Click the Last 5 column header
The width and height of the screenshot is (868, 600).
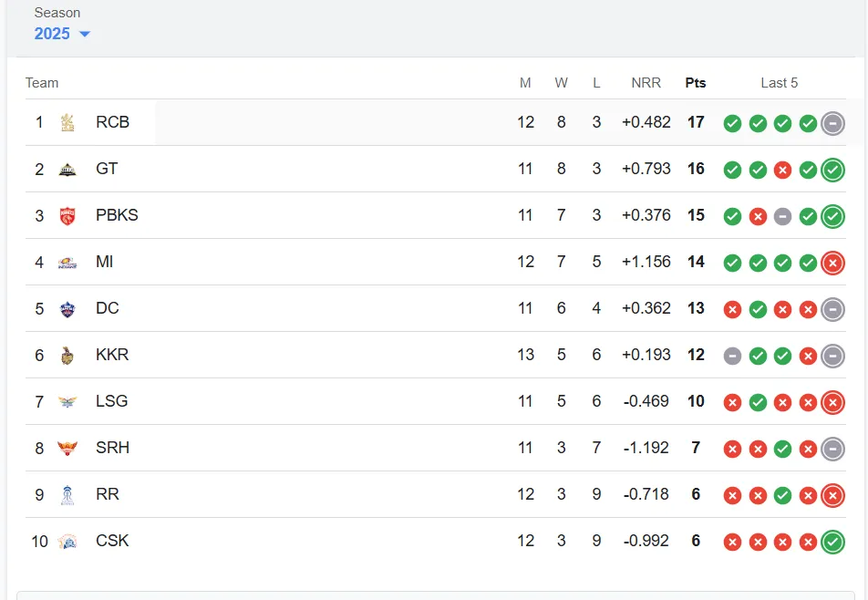(779, 83)
